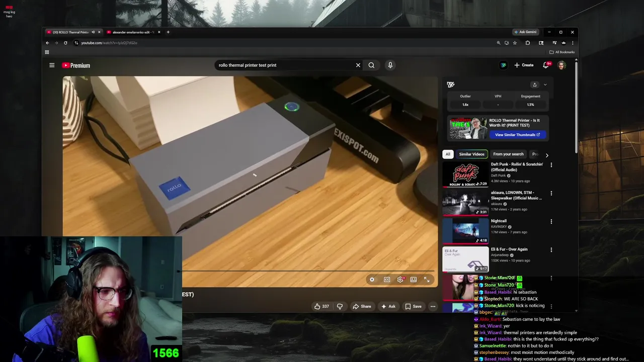This screenshot has width=644, height=362.
Task: Open video player settings gear
Action: [400, 280]
